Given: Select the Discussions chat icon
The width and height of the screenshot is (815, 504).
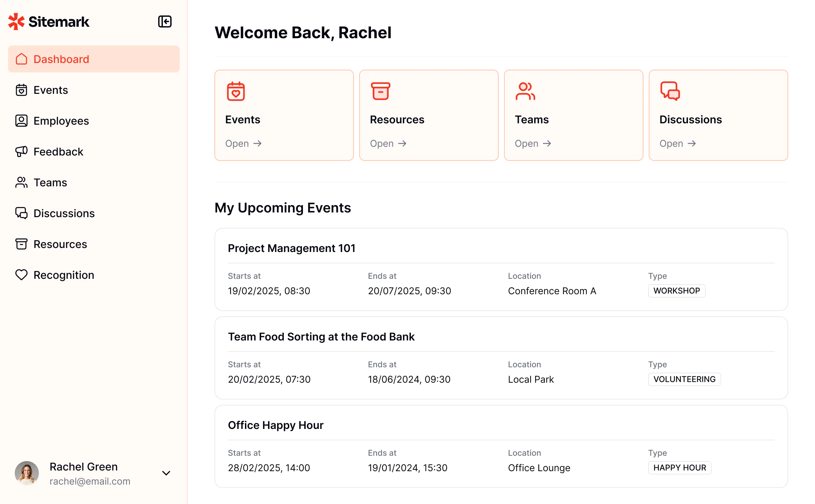Looking at the screenshot, I should click(x=21, y=213).
